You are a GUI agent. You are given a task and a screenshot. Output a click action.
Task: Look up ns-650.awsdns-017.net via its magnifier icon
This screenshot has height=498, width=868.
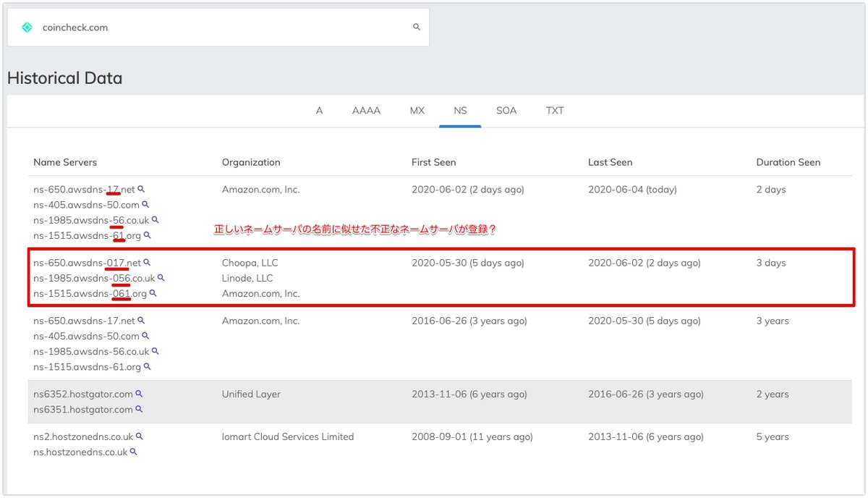(x=147, y=263)
